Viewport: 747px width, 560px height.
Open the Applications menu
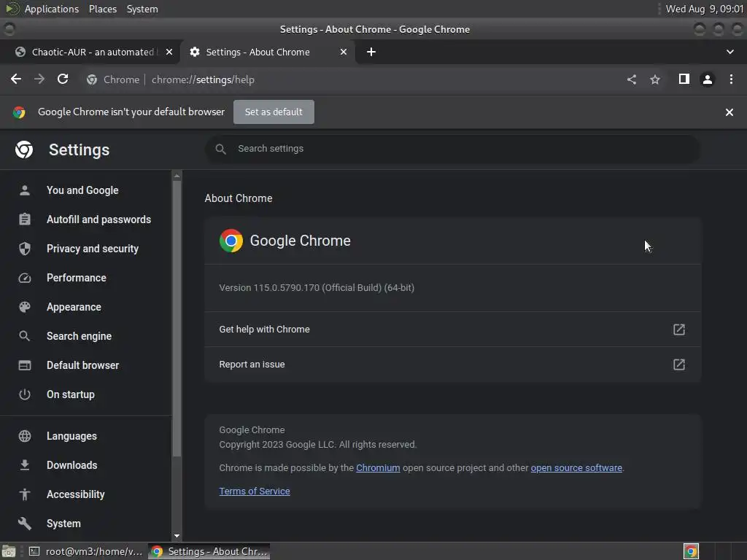[52, 9]
